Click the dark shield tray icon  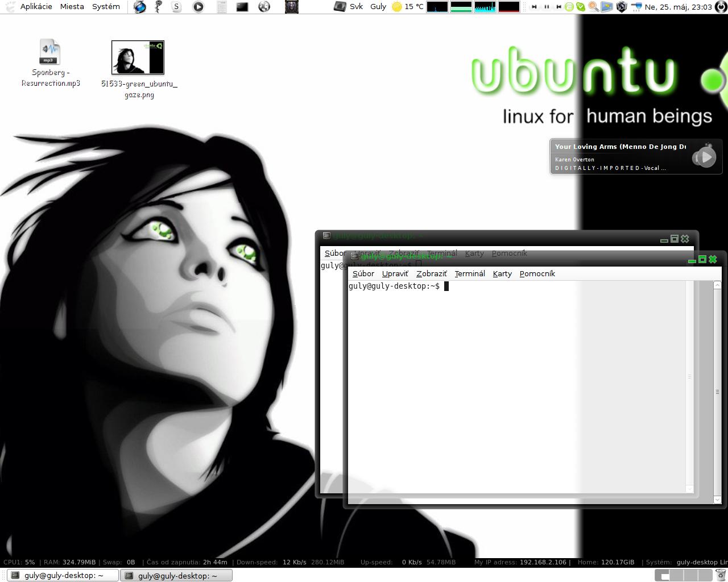coord(622,7)
